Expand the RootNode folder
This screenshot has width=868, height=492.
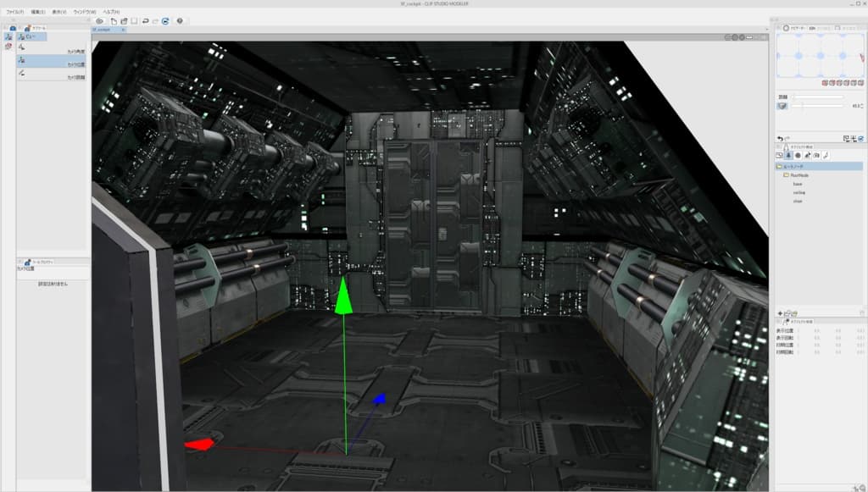786,175
